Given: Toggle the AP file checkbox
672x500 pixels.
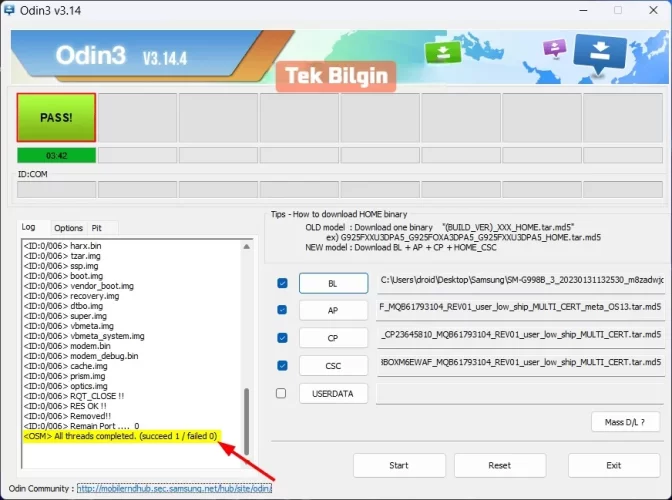Looking at the screenshot, I should (x=282, y=310).
